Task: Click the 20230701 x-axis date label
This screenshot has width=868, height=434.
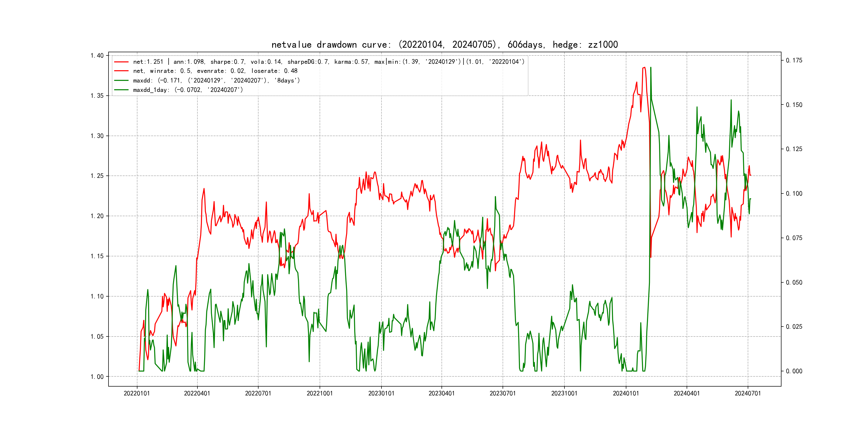Action: click(502, 393)
